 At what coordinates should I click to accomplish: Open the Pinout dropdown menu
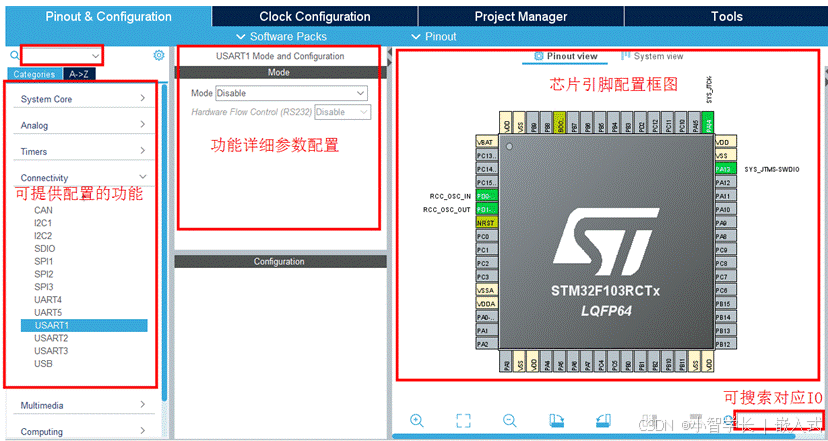click(x=434, y=36)
